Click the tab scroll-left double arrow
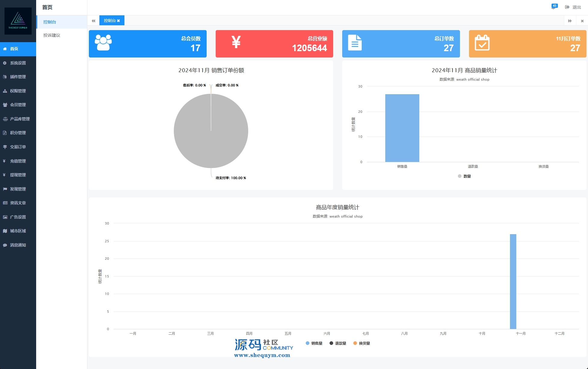 (x=93, y=21)
